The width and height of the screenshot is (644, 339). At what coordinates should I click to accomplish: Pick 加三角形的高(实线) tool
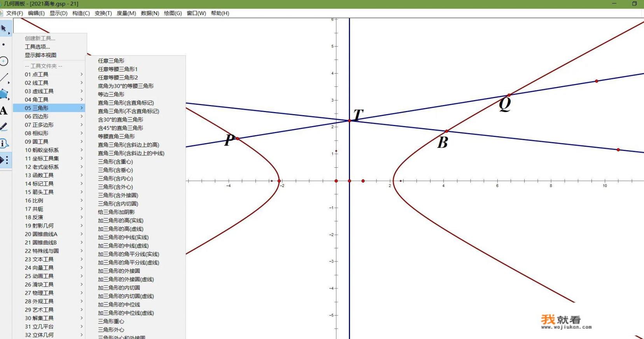[121, 220]
